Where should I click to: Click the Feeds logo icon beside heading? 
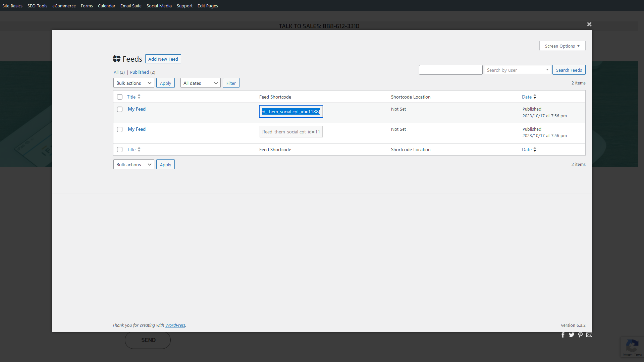tap(117, 59)
